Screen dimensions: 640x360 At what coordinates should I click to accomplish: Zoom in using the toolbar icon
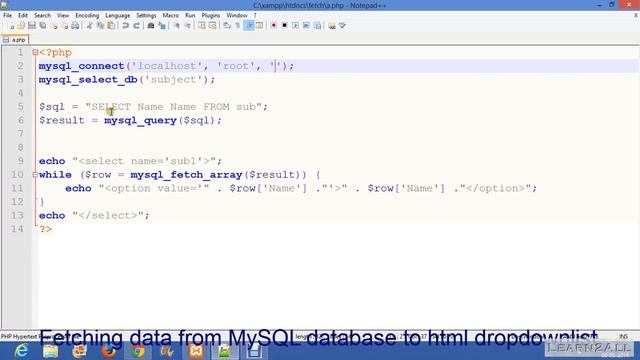click(176, 26)
